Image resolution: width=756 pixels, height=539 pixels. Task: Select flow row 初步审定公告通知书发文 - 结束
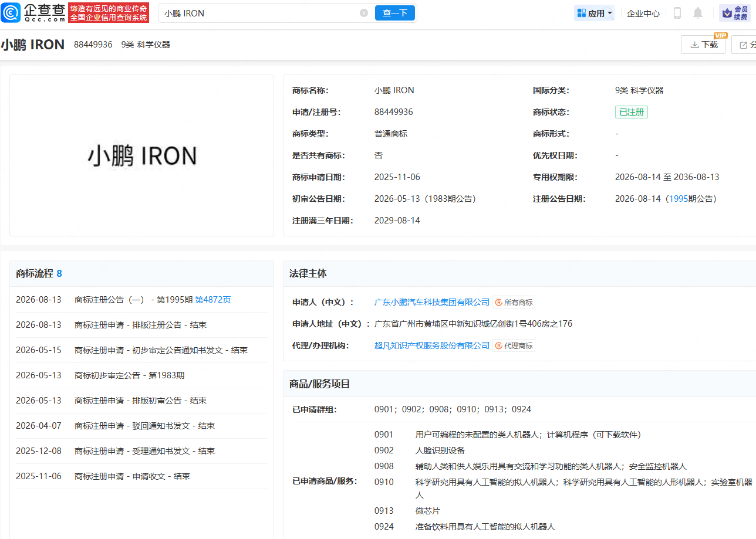141,350
